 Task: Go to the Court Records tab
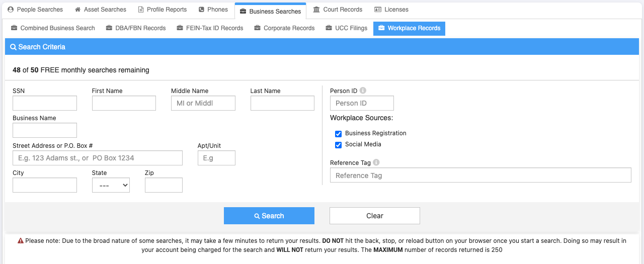tap(338, 10)
